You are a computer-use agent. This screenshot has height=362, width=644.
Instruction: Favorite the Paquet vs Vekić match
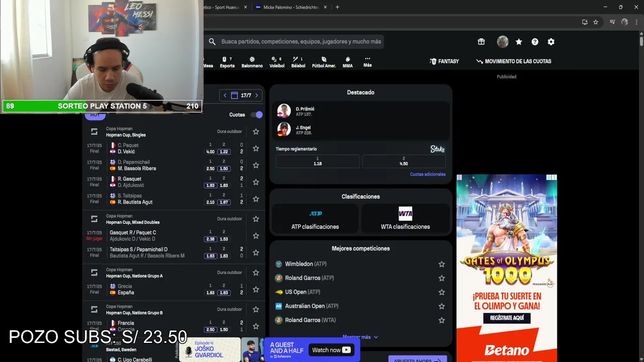tap(256, 148)
